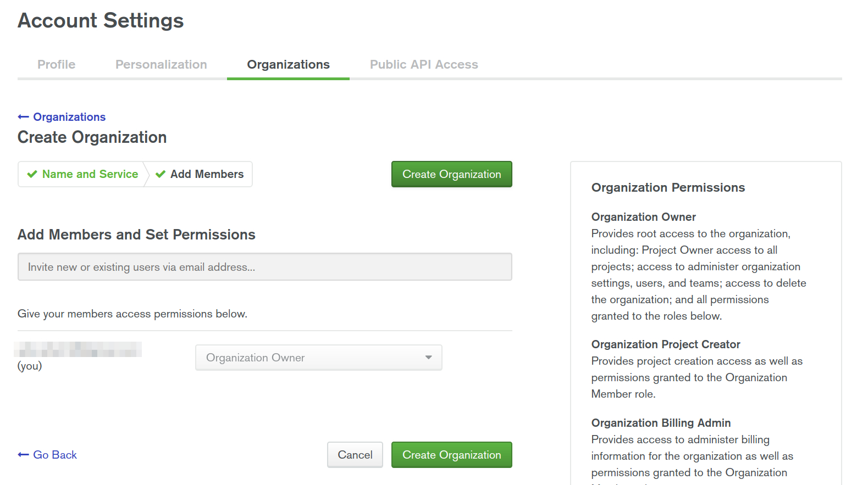This screenshot has height=485, width=868.
Task: Follow the Go Back link
Action: pyautogui.click(x=55, y=455)
